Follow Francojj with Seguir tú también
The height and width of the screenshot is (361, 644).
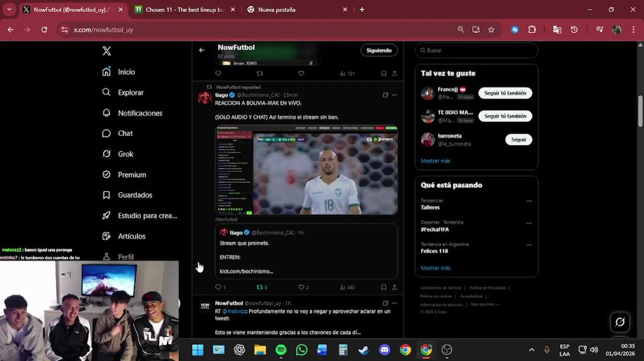click(x=505, y=93)
